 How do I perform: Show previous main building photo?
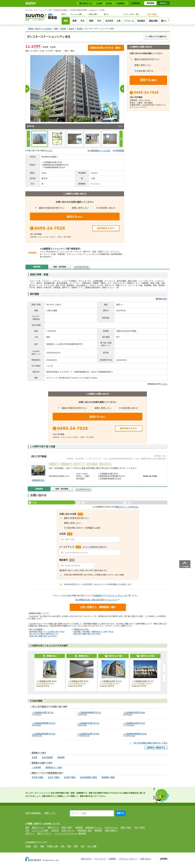(x=27, y=89)
